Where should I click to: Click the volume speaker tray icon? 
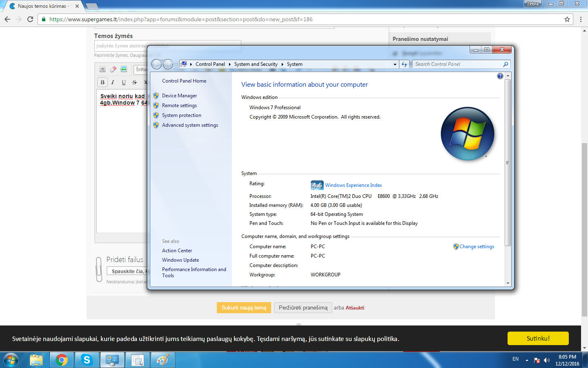(547, 360)
